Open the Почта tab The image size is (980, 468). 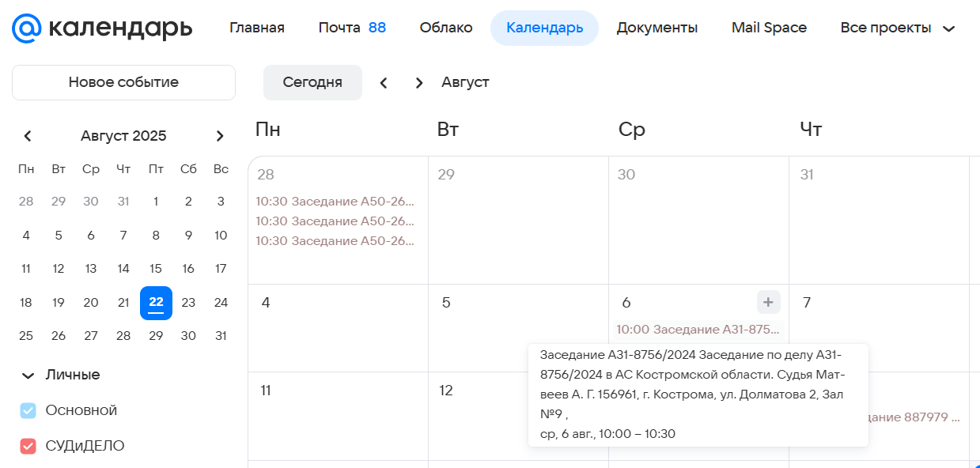[351, 28]
